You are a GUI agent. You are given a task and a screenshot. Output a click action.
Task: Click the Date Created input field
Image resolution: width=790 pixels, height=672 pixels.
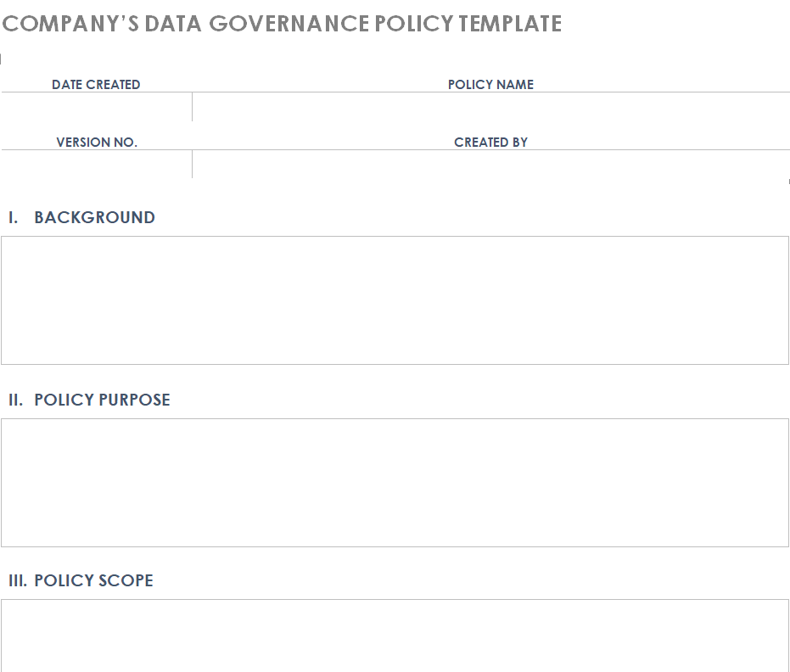point(96,107)
